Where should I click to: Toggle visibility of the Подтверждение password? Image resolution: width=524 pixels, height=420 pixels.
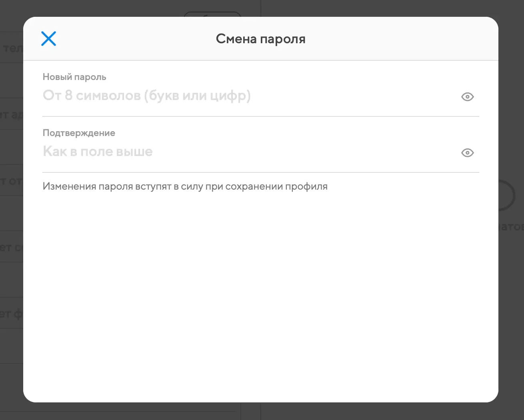click(x=467, y=153)
